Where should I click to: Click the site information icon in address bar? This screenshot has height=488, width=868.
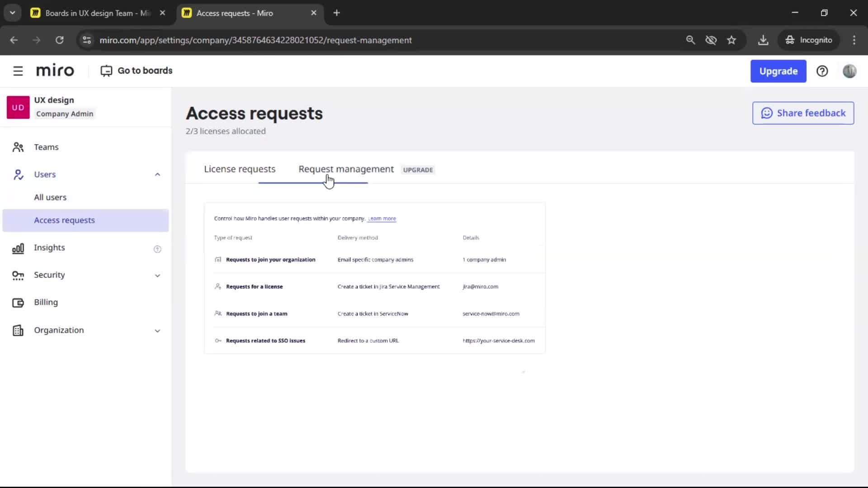pyautogui.click(x=87, y=40)
